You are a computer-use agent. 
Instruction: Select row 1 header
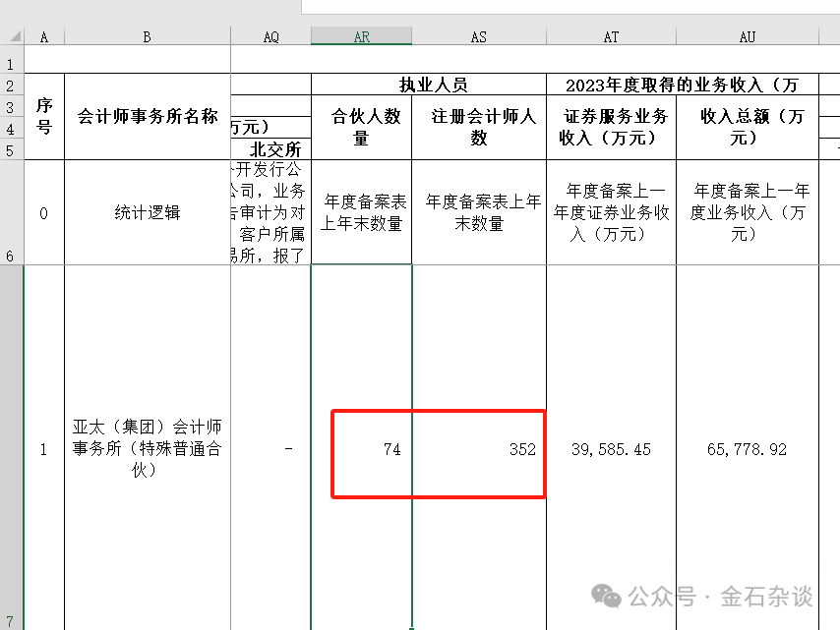tap(11, 60)
